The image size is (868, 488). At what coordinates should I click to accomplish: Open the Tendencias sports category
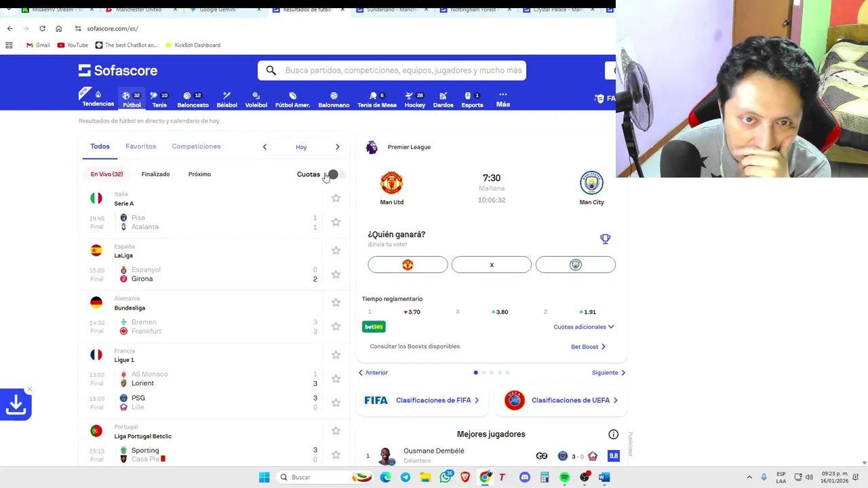point(98,99)
